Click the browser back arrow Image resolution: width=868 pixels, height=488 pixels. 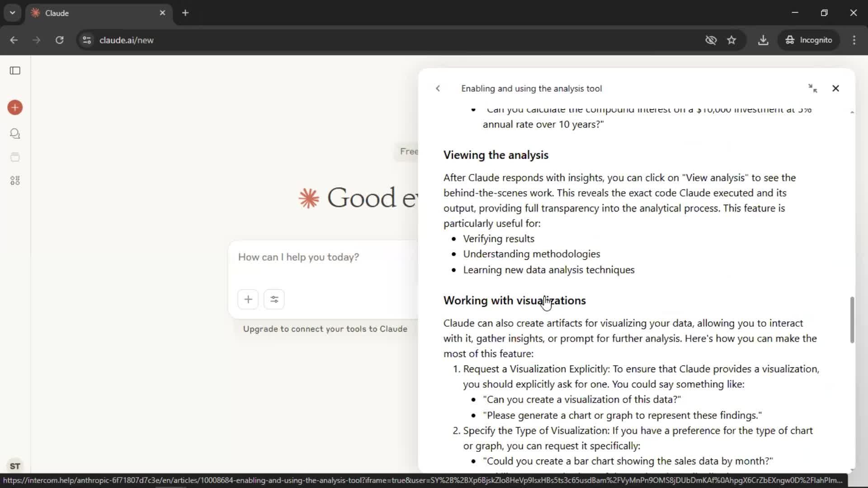coord(14,40)
